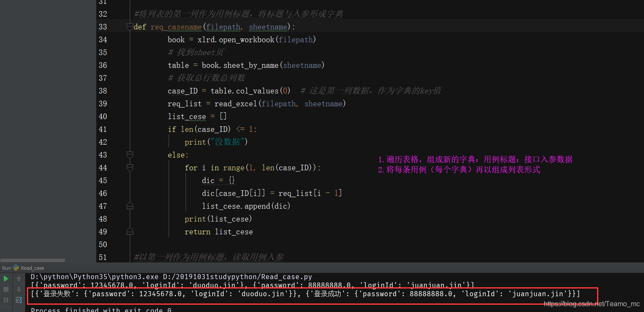Click xlrd.open_workbook call on line 34
This screenshot has height=312, width=644.
click(x=256, y=40)
